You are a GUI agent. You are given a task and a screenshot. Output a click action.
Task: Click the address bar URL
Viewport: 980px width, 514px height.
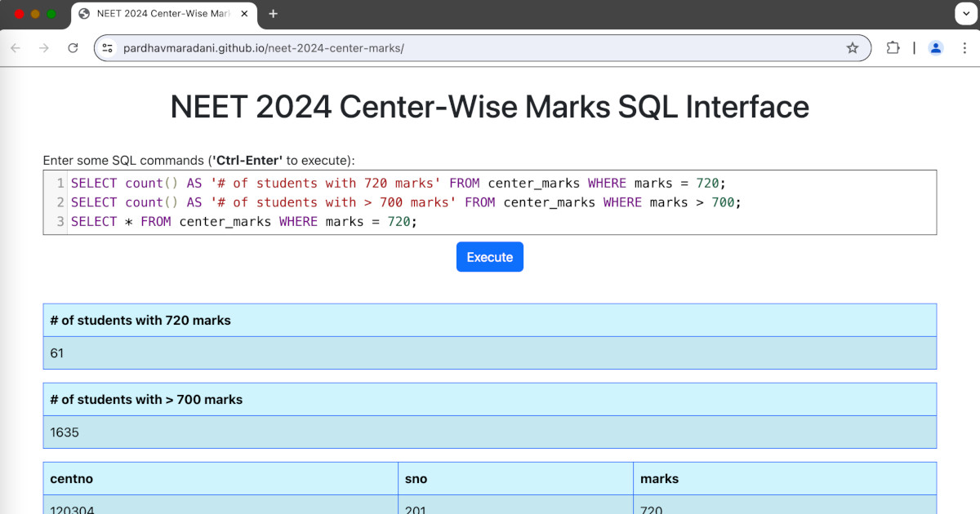pos(263,48)
